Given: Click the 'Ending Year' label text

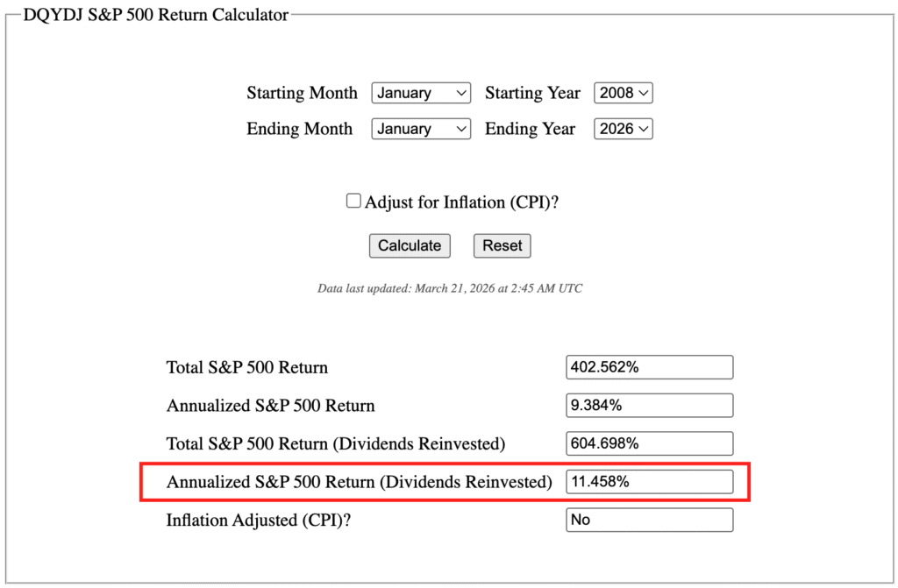Looking at the screenshot, I should [x=530, y=129].
